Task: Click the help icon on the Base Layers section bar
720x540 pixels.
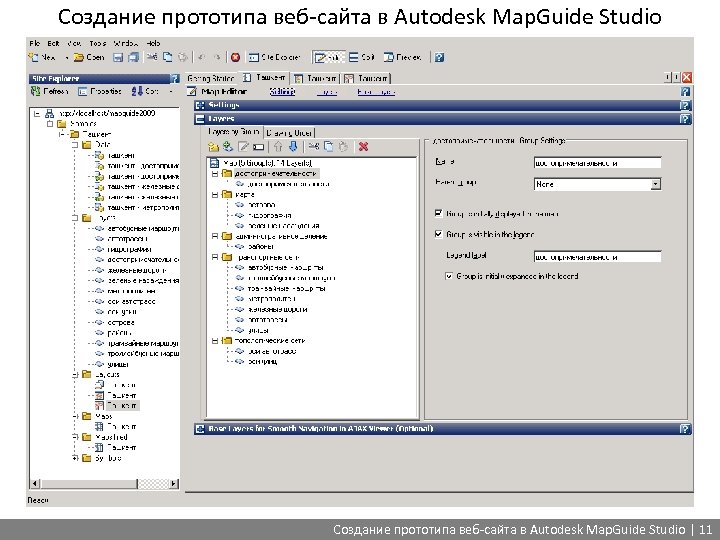Action: (x=685, y=429)
